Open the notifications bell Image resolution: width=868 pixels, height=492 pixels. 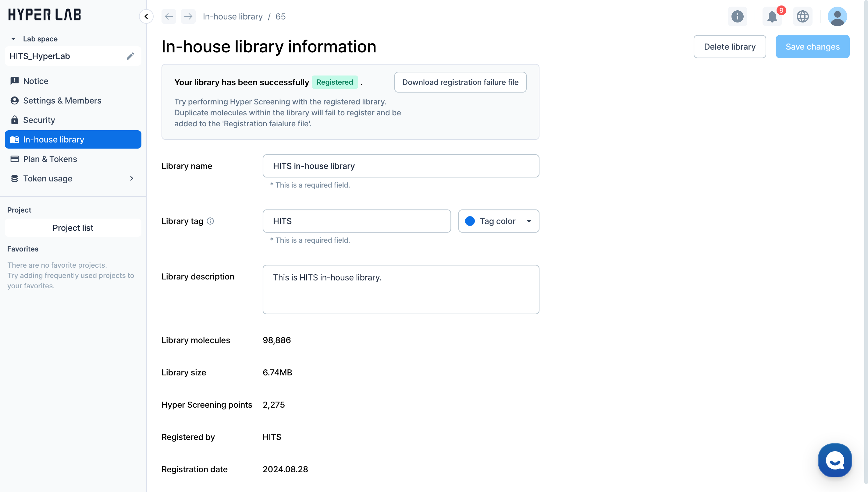click(x=772, y=16)
